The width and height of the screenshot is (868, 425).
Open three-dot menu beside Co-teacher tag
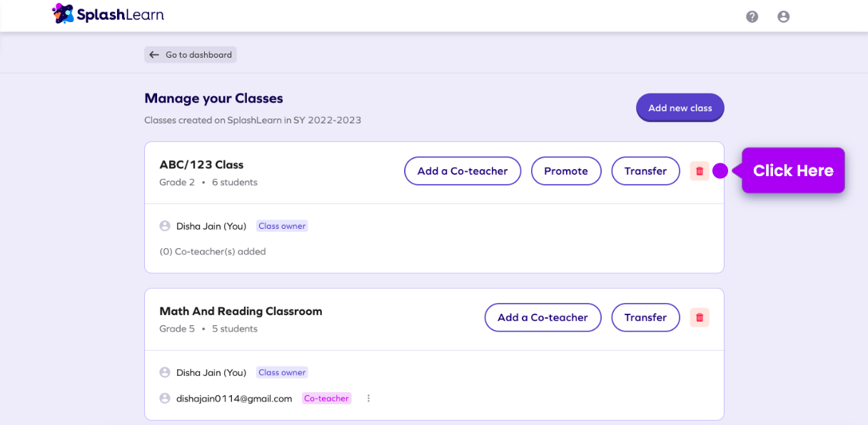click(x=368, y=399)
